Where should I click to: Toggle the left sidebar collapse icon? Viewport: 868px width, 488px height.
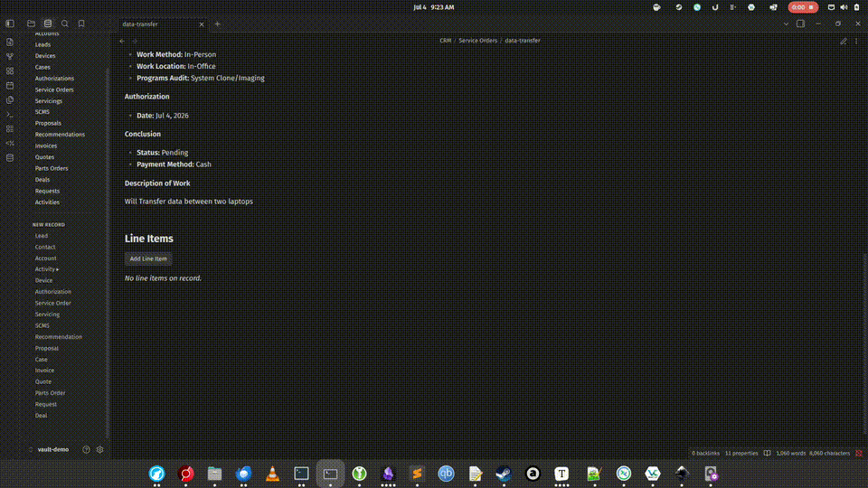click(x=10, y=23)
